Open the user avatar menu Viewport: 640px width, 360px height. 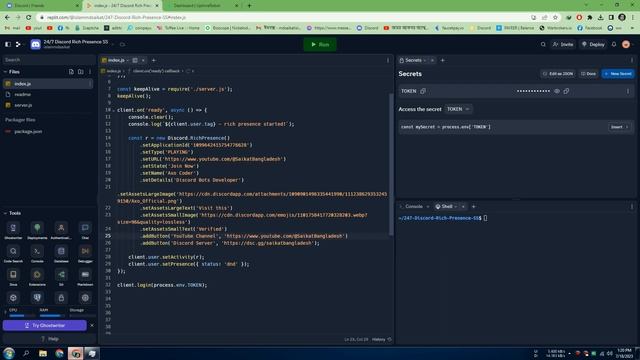pos(626,44)
